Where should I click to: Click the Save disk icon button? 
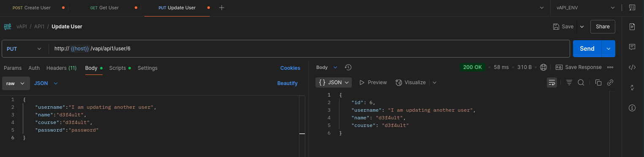click(x=563, y=27)
